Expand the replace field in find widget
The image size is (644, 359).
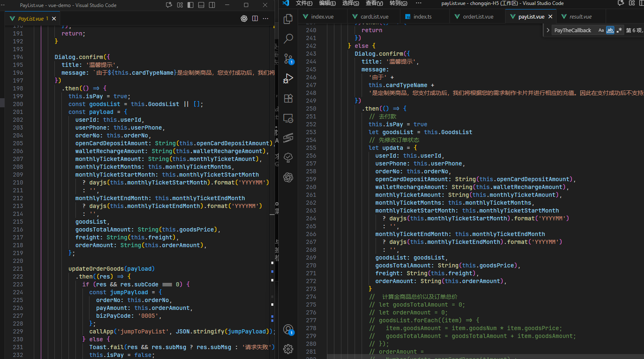(548, 30)
